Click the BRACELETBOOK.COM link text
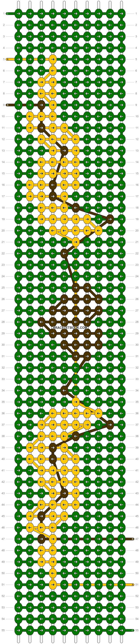This screenshot has height=644, width=140. [70, 327]
